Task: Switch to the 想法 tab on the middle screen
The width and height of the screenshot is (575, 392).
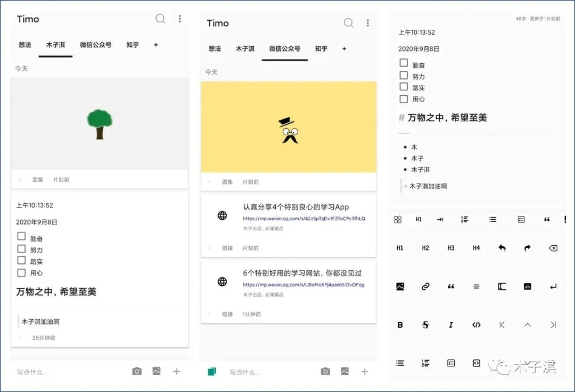Action: pos(215,48)
